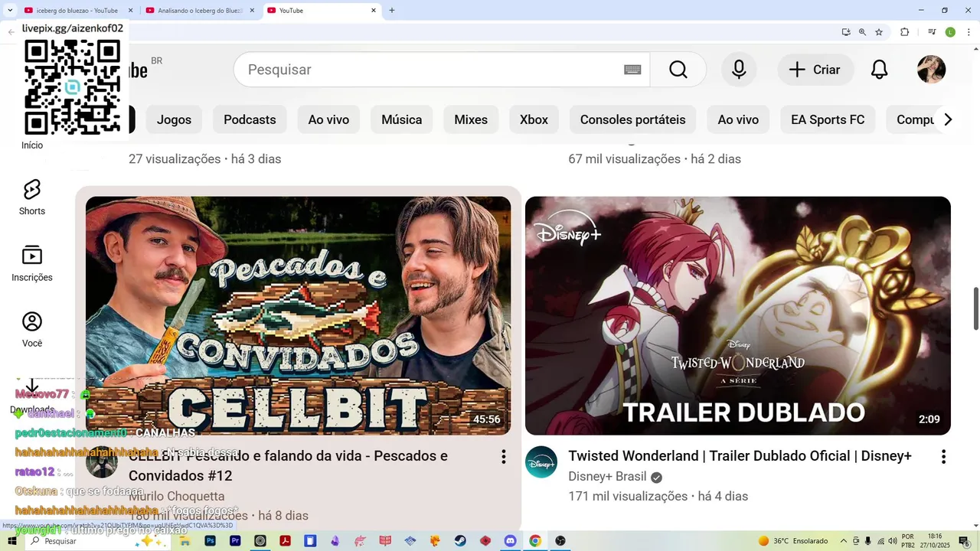The width and height of the screenshot is (980, 551).
Task: Play the Twisted Wonderland Trailer Dublado thumbnail
Action: [738, 315]
